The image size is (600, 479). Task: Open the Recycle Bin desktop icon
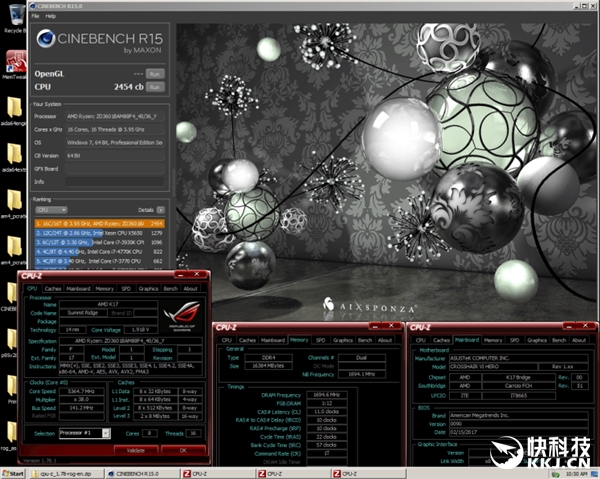click(x=16, y=18)
